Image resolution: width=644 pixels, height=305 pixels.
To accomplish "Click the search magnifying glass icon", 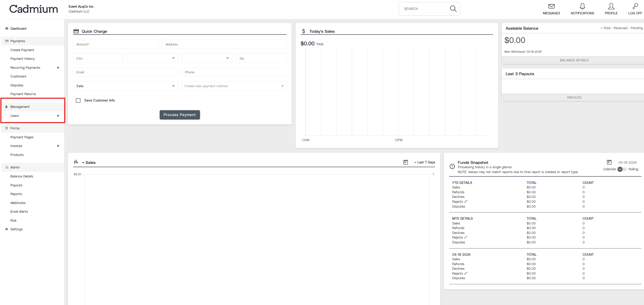I will 453,9.
